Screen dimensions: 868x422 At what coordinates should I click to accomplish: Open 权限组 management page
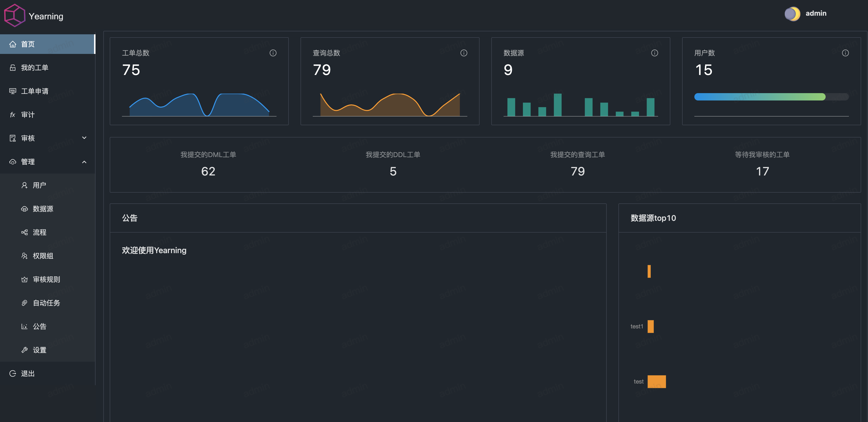pos(43,256)
